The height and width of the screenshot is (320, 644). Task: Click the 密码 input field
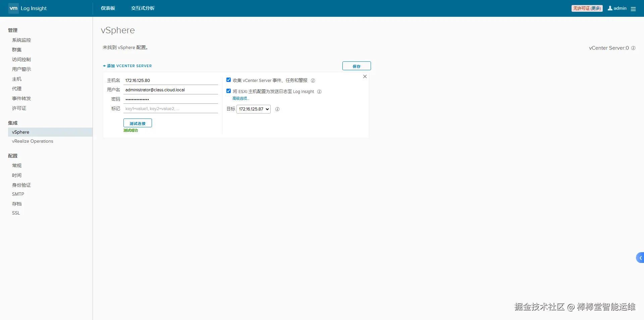tap(171, 99)
